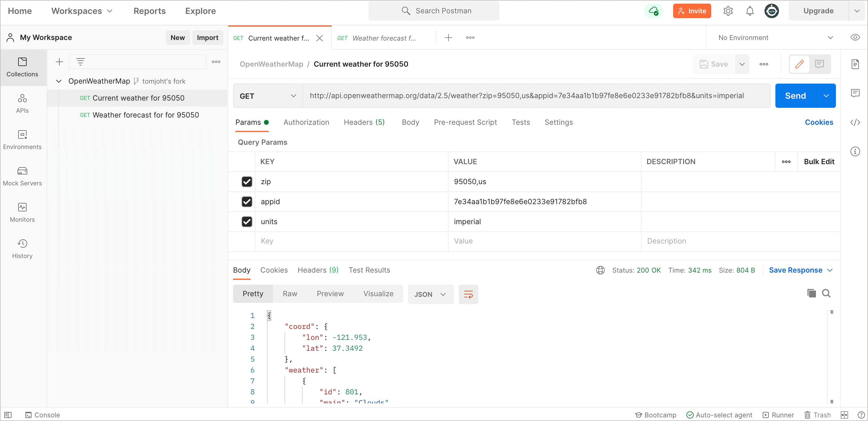This screenshot has width=868, height=421.
Task: Uncheck the units parameter checkbox
Action: pos(247,222)
